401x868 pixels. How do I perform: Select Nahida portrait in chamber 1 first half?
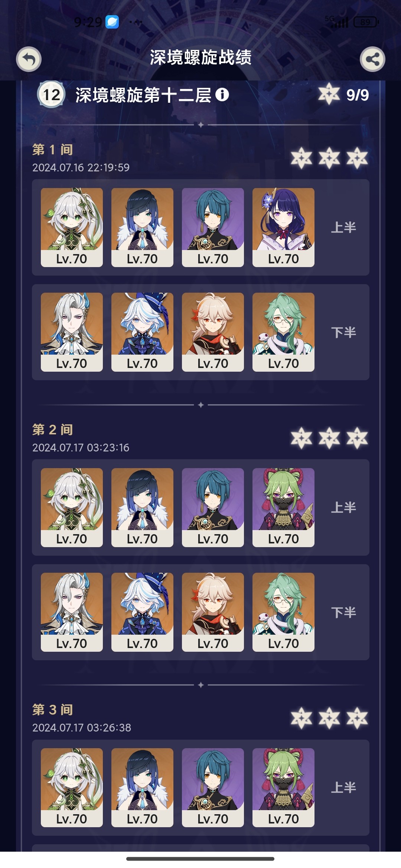click(x=72, y=227)
